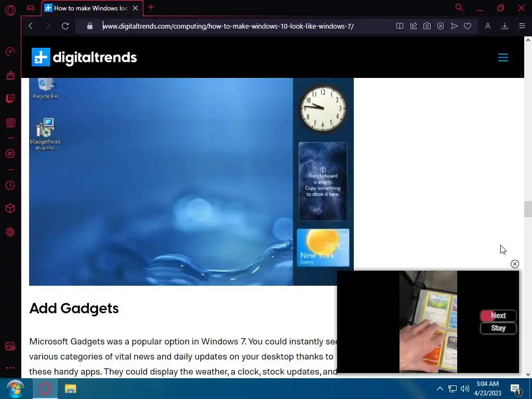Click the scroll up arrow at scrollbar top

pos(528,40)
